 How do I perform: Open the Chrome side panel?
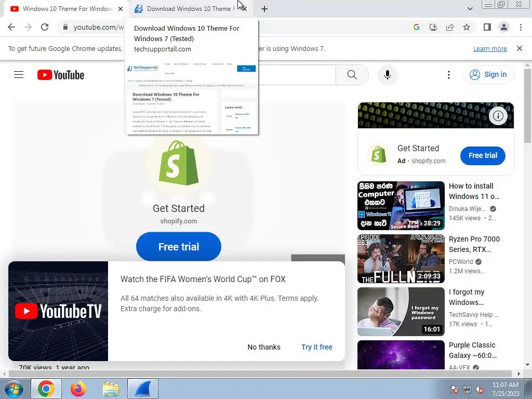pos(487,27)
